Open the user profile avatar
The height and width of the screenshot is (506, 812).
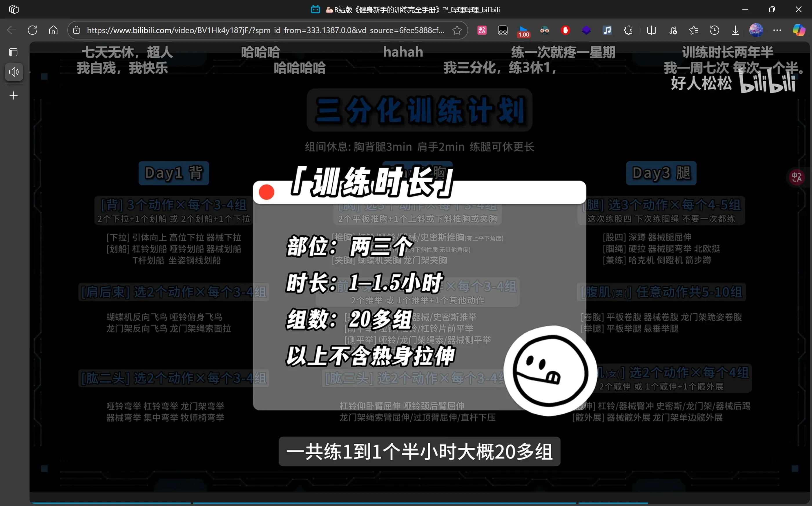[756, 30]
